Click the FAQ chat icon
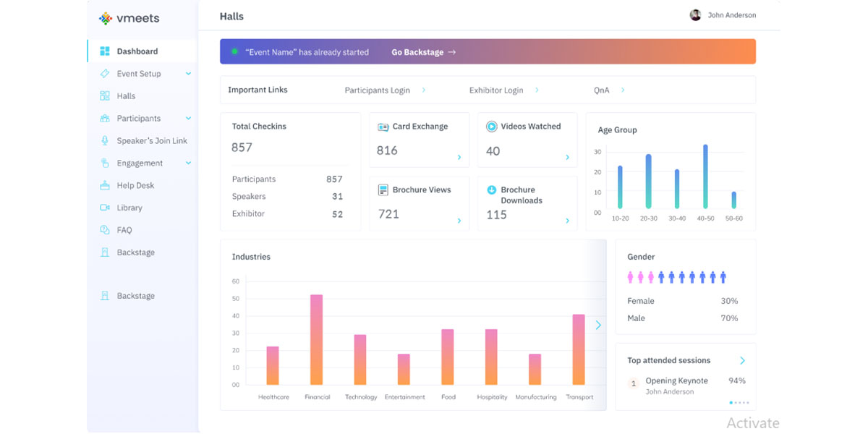The image size is (868, 434). tap(105, 230)
